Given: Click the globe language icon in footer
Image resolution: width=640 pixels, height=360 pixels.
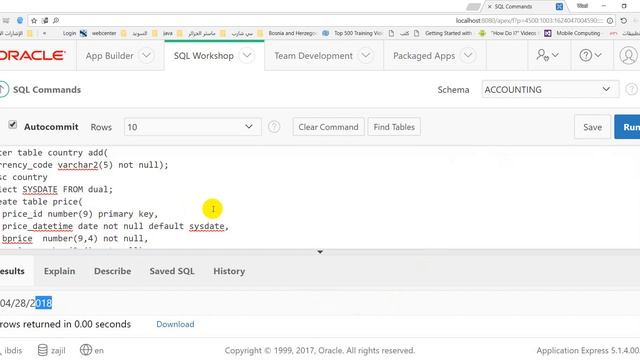Looking at the screenshot, I should coord(86,350).
